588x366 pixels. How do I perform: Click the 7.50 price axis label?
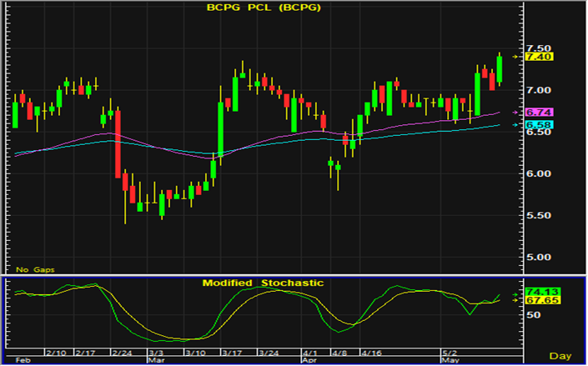539,48
